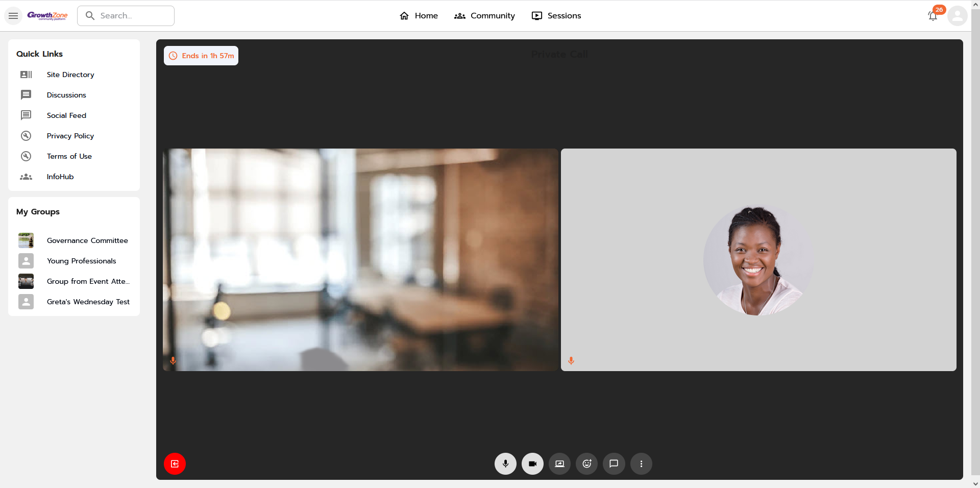Open the Community menu item
Viewport: 980px width, 488px height.
tap(484, 16)
